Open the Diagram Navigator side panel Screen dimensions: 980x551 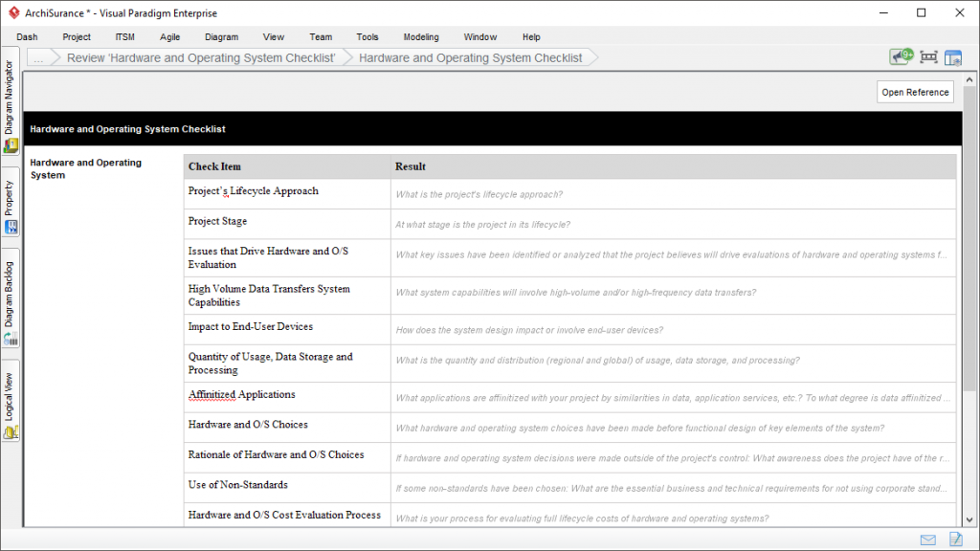pyautogui.click(x=11, y=106)
